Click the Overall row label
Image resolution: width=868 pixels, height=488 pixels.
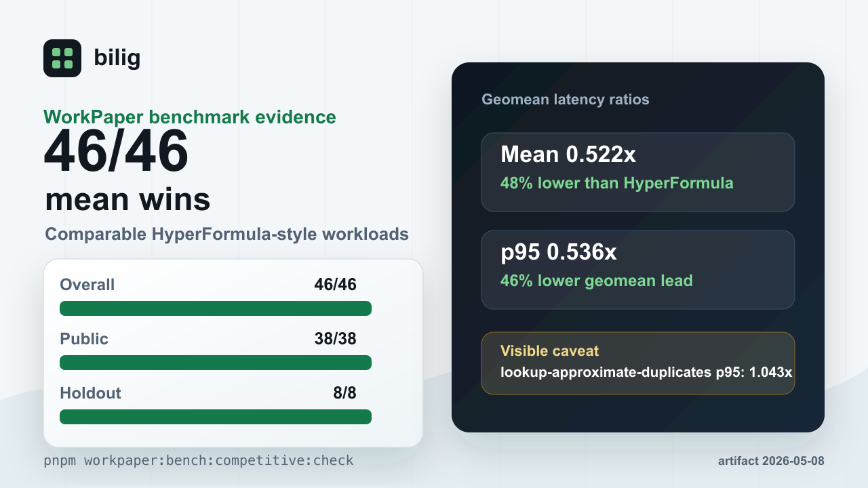coord(87,285)
